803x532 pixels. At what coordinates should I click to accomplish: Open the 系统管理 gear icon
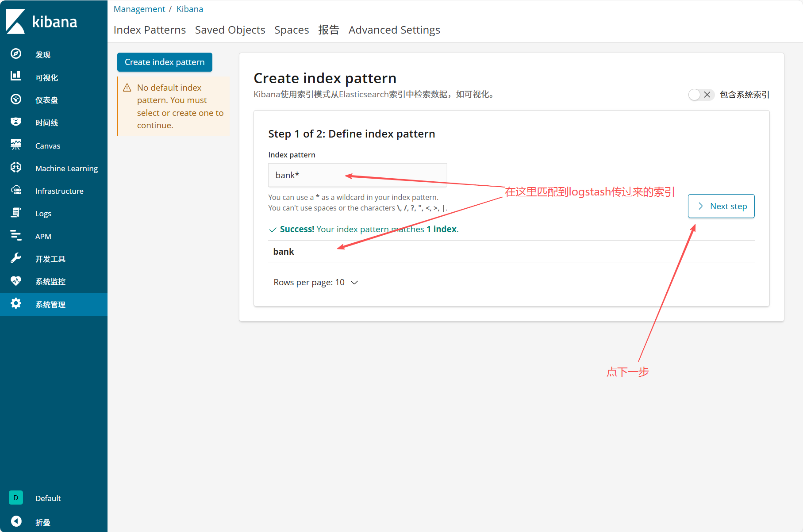click(x=16, y=303)
